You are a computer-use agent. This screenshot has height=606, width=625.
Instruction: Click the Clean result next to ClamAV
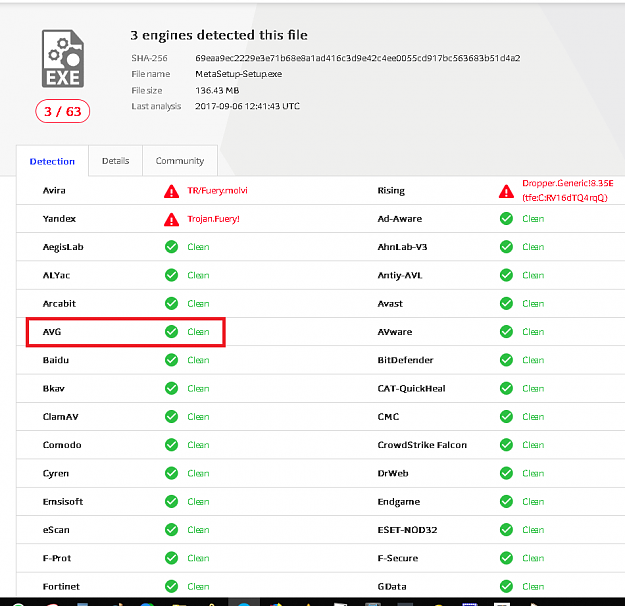click(x=198, y=417)
